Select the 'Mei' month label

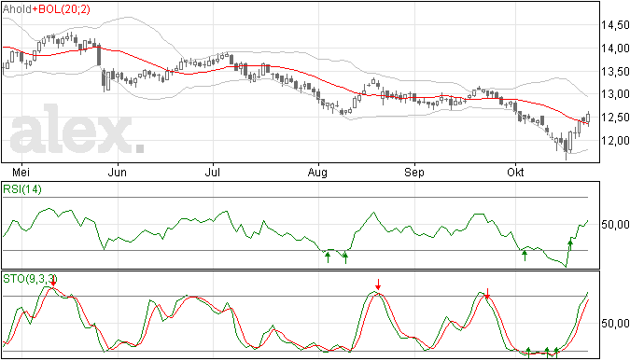[x=21, y=172]
